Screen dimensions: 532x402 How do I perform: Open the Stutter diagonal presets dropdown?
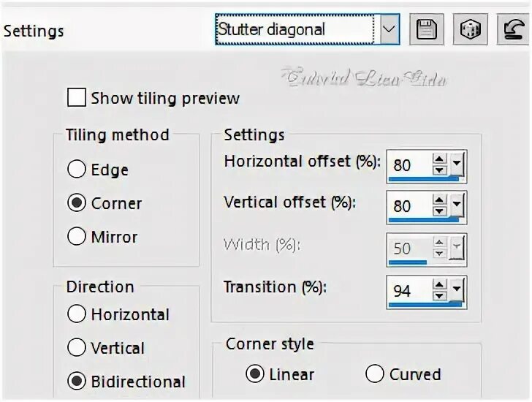(x=389, y=29)
